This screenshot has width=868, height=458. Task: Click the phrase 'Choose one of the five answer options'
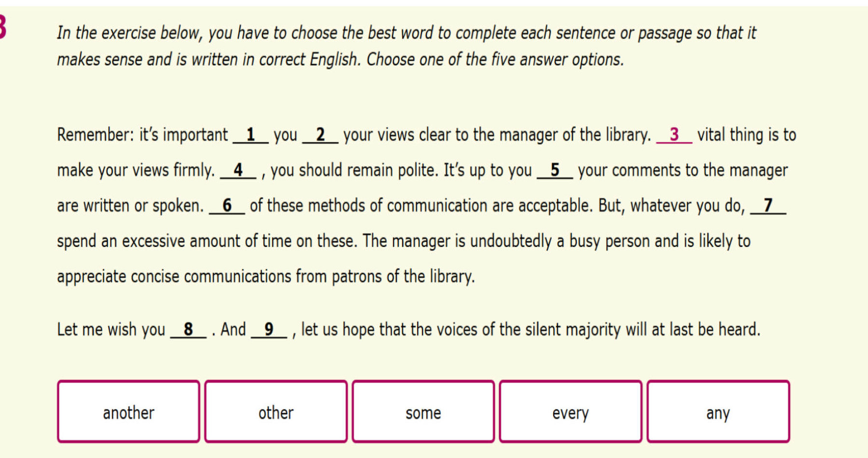tap(495, 60)
